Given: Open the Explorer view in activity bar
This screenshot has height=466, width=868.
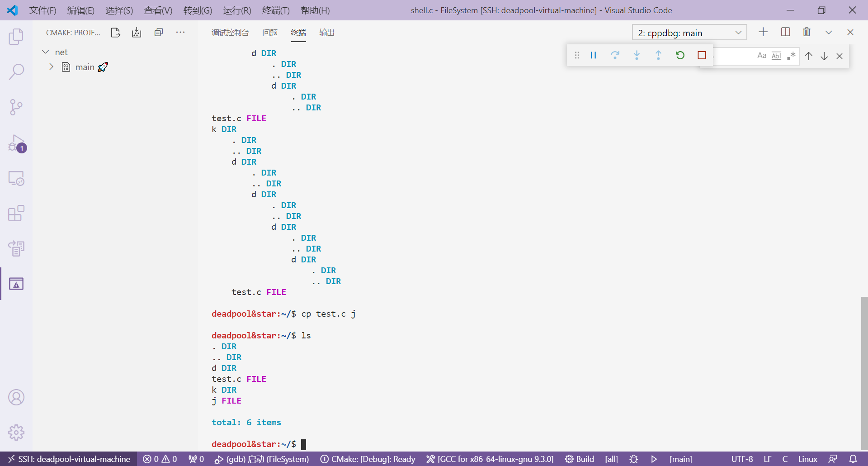Looking at the screenshot, I should coord(16,37).
